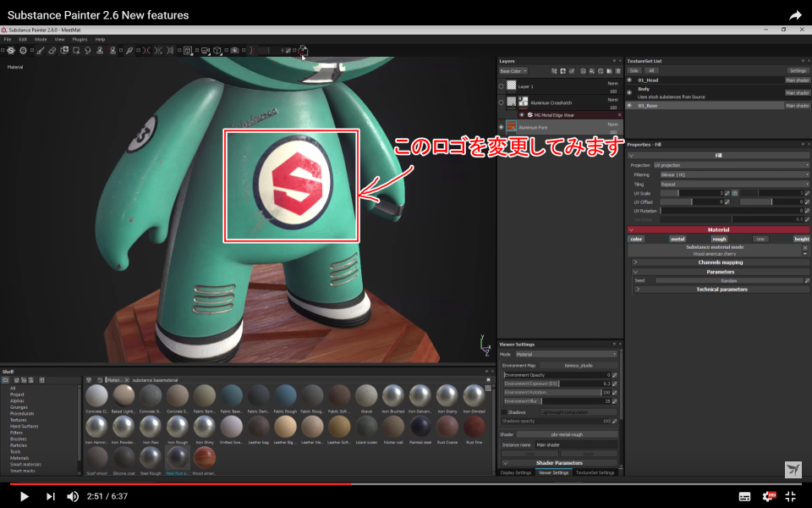Open the File menu

coord(8,40)
